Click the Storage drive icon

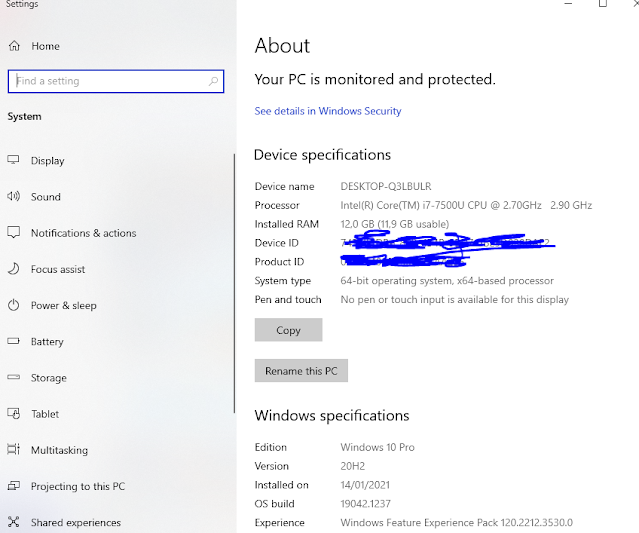13,377
